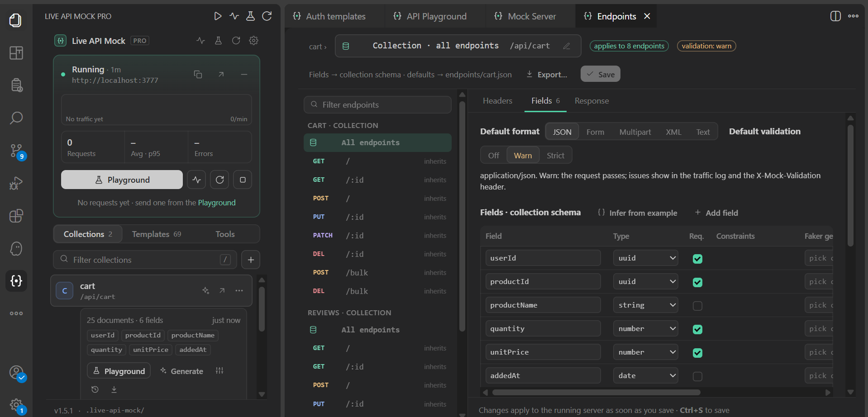Click the Filter endpoints search box
Viewport: 868px width, 417px height.
[x=377, y=104]
